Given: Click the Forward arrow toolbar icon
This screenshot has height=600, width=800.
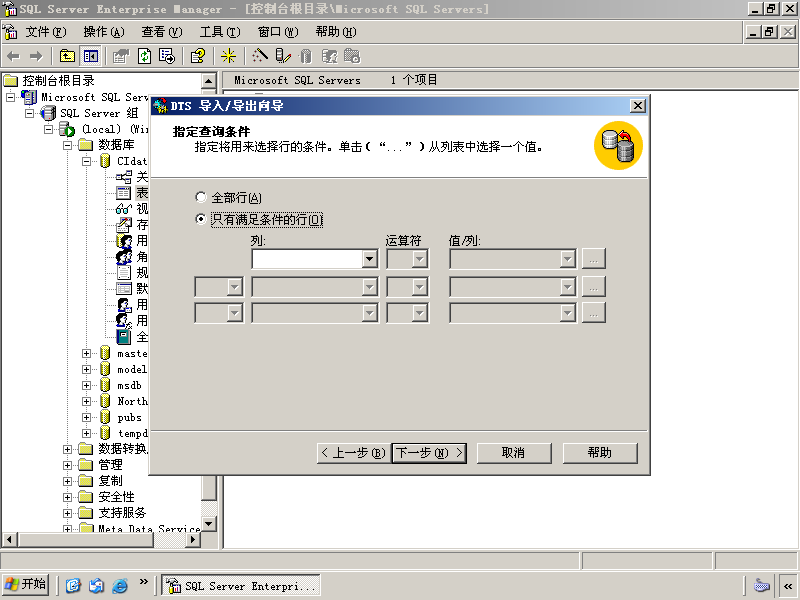Looking at the screenshot, I should (36, 56).
